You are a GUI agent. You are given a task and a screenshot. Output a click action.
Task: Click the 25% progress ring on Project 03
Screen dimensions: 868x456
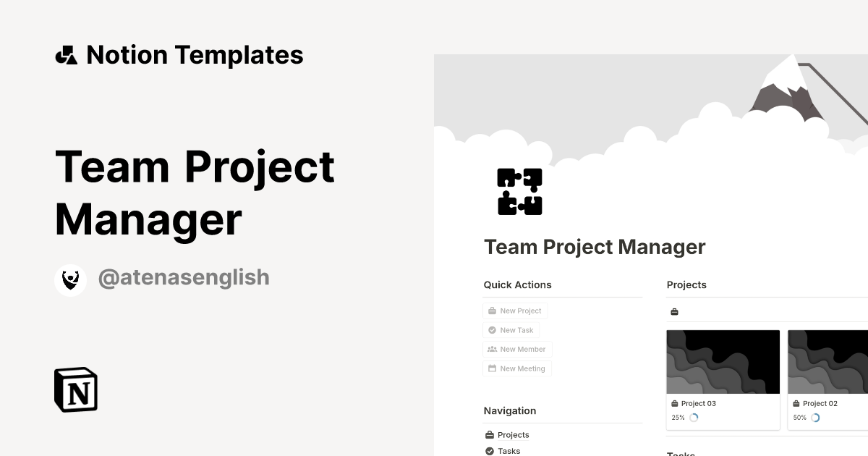694,417
